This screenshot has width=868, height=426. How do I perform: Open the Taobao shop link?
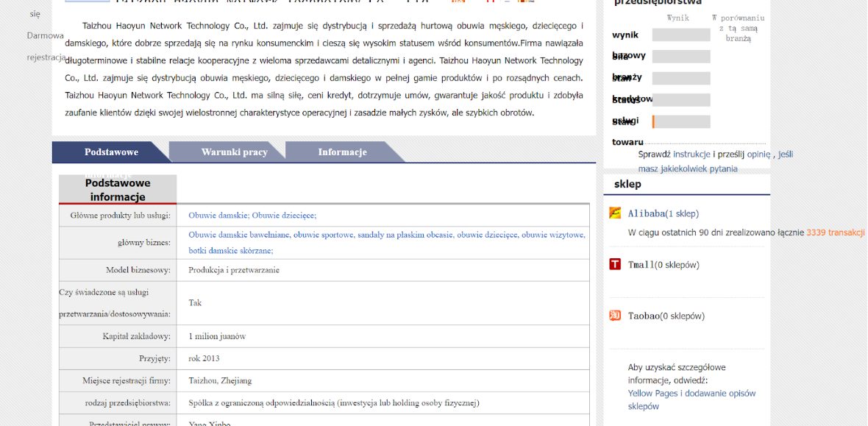coord(666,316)
